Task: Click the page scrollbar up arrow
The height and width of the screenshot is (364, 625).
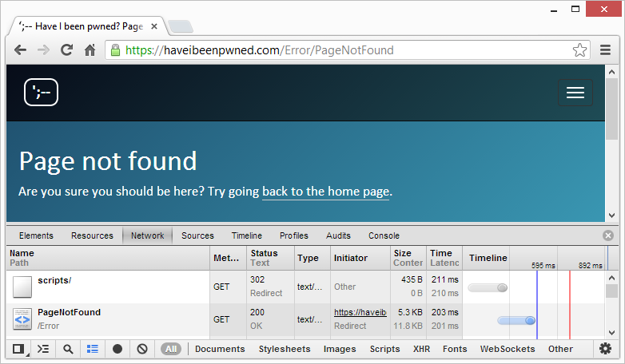Action: [x=612, y=72]
